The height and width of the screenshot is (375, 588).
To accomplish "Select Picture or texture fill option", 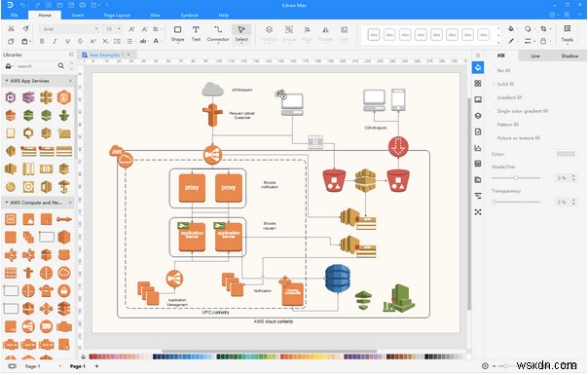I will [x=516, y=138].
